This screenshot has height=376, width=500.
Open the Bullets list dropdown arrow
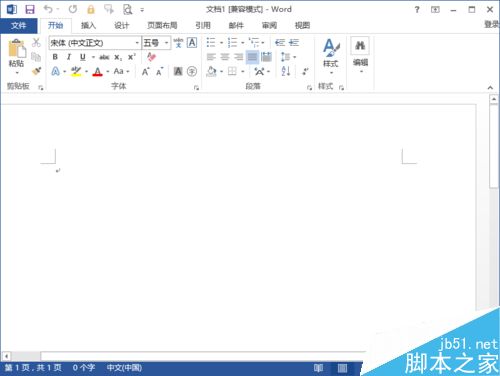(x=221, y=43)
